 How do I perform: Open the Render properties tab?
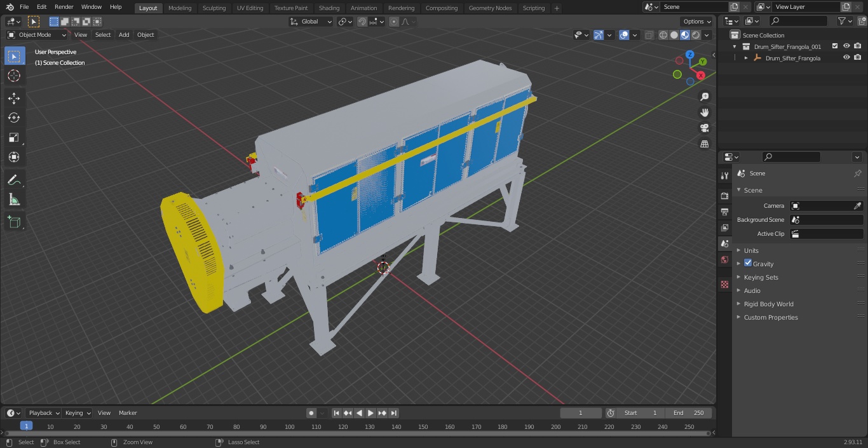tap(724, 196)
